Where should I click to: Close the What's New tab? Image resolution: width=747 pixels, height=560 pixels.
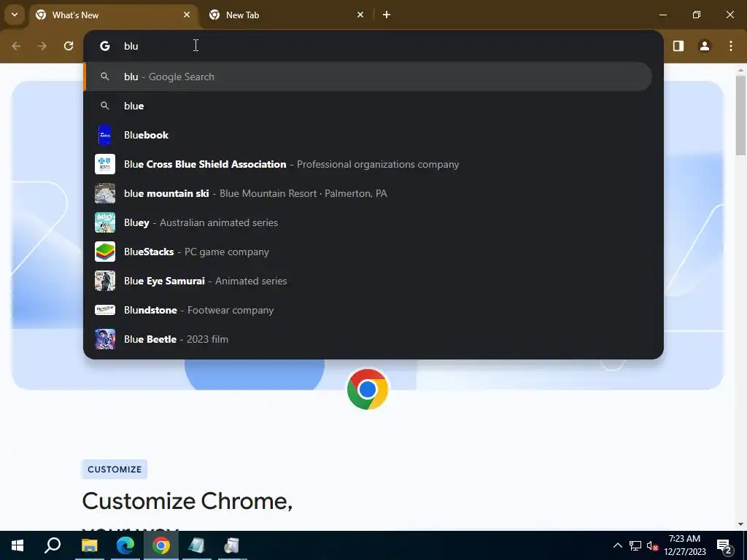[x=187, y=15]
